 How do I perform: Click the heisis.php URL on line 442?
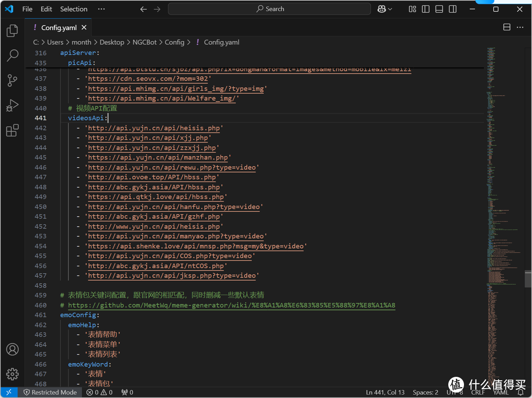click(x=154, y=128)
